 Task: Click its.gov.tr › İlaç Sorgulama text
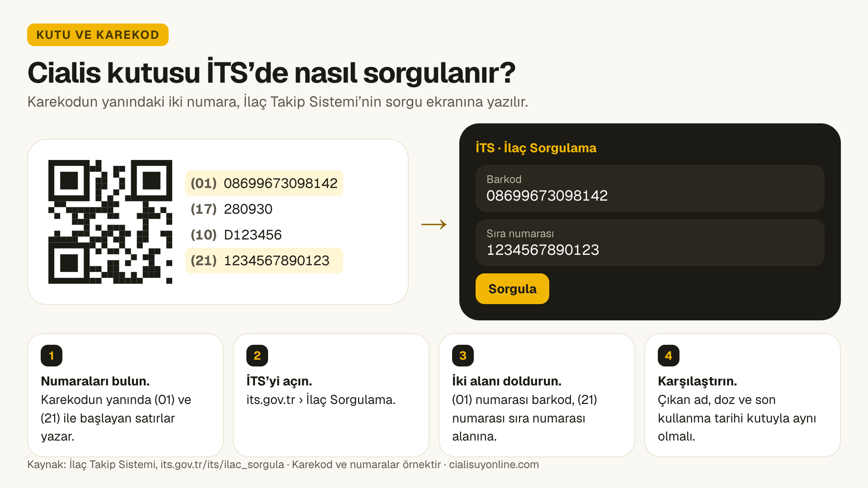point(321,400)
